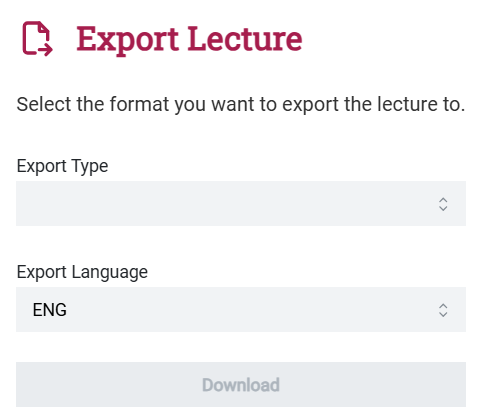Click the word Lecture in the title
Image resolution: width=485 pixels, height=420 pixels.
245,39
